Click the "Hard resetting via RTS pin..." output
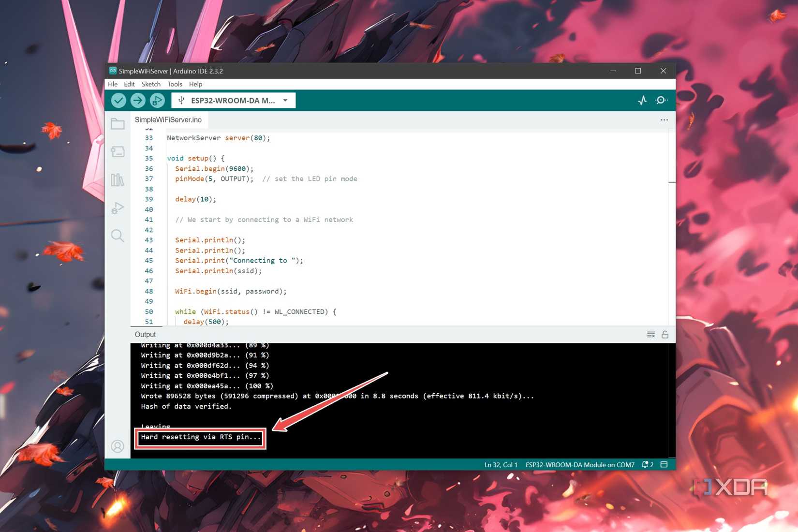Screen dimensions: 798x532 click(201, 437)
